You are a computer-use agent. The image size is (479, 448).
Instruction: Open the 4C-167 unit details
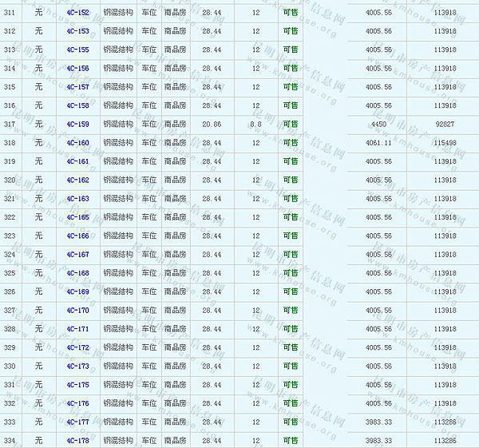click(77, 255)
